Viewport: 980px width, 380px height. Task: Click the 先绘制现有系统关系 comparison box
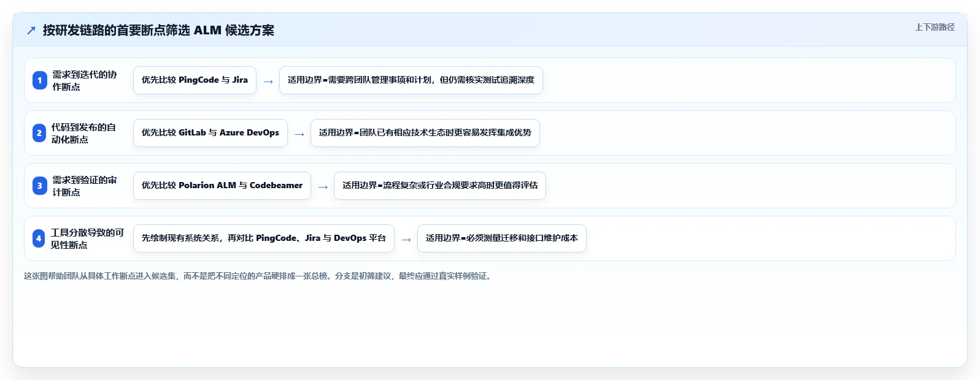(264, 238)
